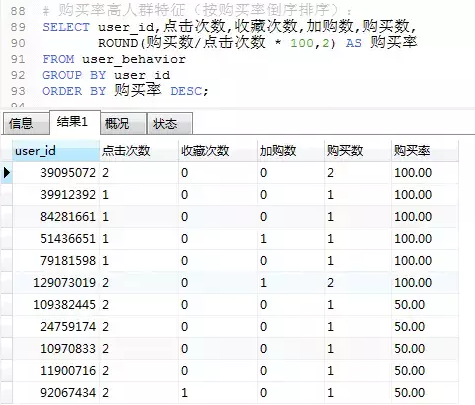This screenshot has height=405, width=475.
Task: Click 购买数 value in row 39095072
Action: click(358, 173)
